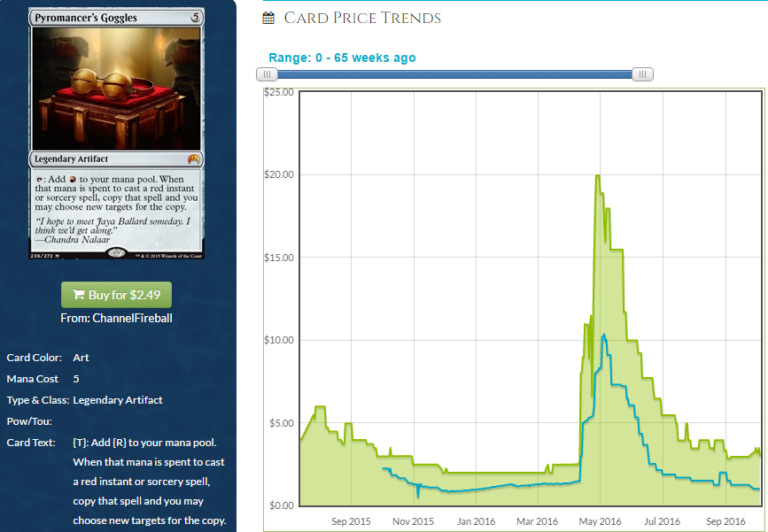
Task: Click the $25.00 y-axis label
Action: (x=279, y=92)
